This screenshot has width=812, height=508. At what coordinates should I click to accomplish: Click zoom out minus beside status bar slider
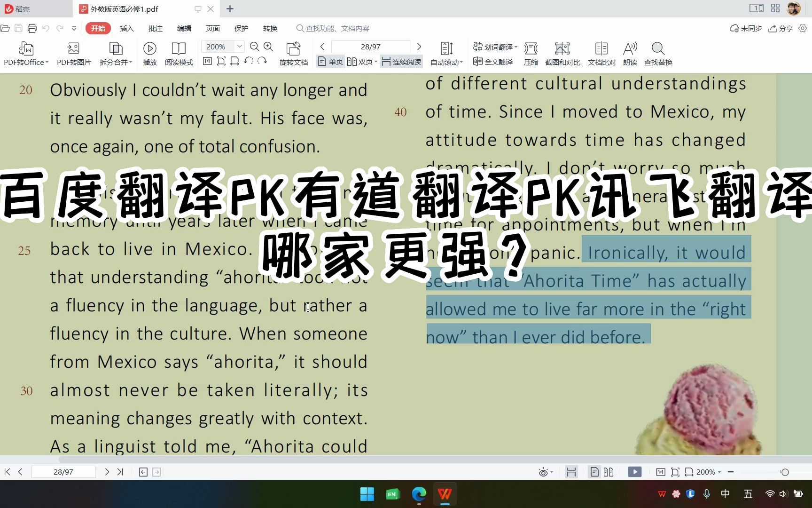tap(731, 472)
